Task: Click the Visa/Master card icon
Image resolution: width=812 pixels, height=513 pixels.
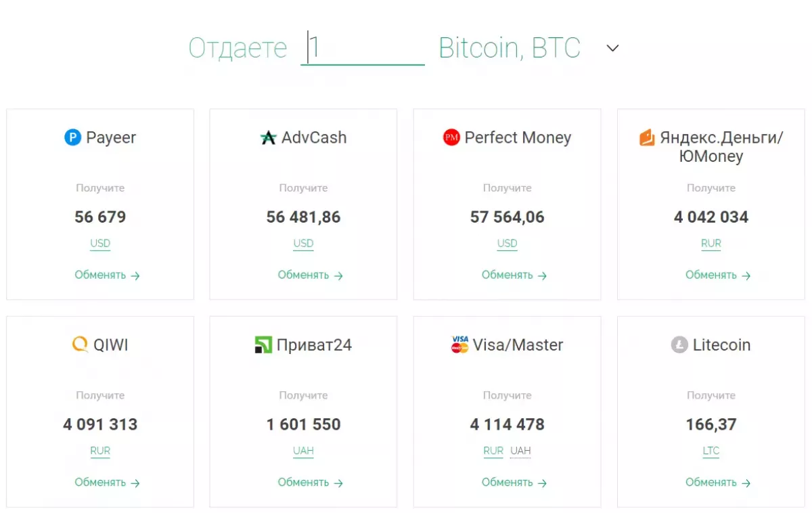Action: point(460,345)
